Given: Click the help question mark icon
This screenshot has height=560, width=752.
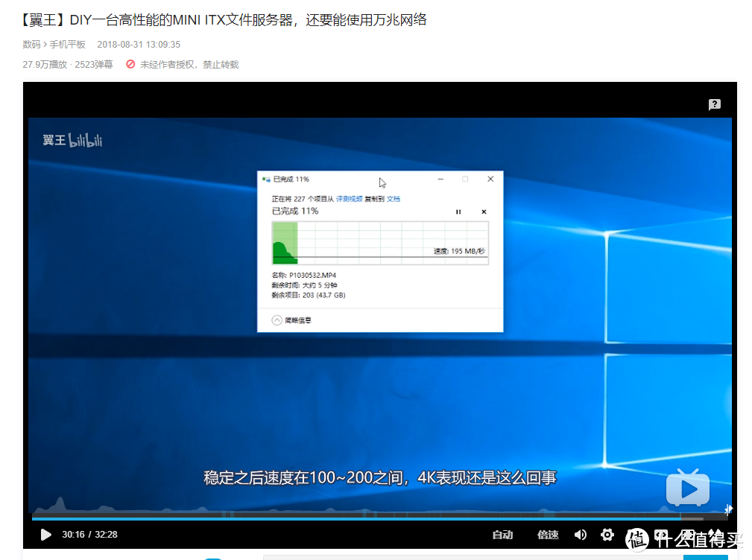Looking at the screenshot, I should pos(715,104).
